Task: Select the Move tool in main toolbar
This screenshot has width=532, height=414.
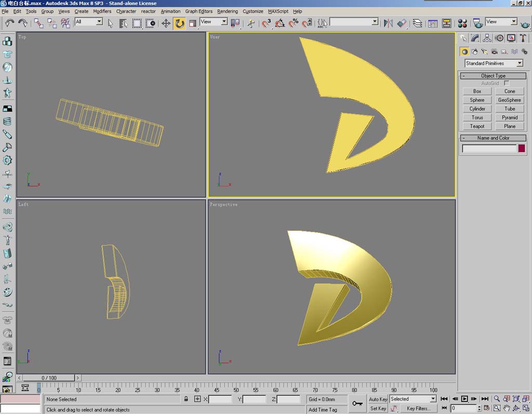Action: point(166,23)
